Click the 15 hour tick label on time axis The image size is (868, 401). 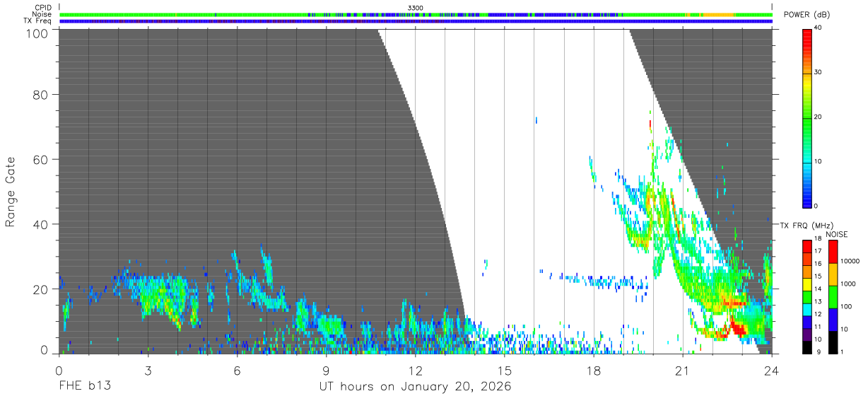(x=504, y=370)
